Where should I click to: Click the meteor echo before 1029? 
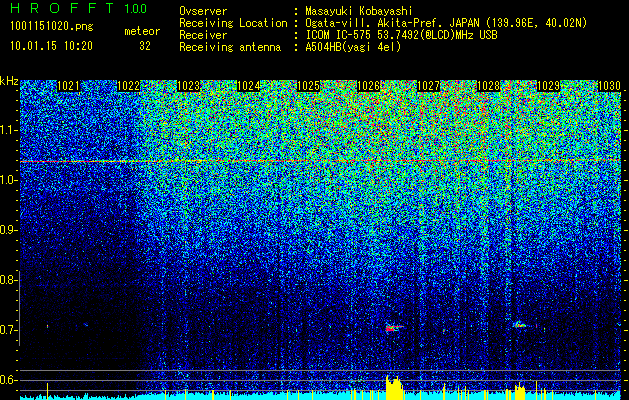[x=521, y=325]
